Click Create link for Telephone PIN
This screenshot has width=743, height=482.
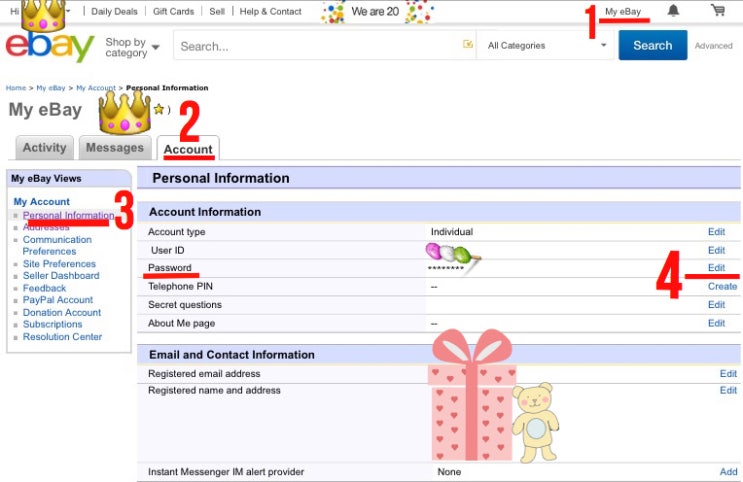pos(722,286)
